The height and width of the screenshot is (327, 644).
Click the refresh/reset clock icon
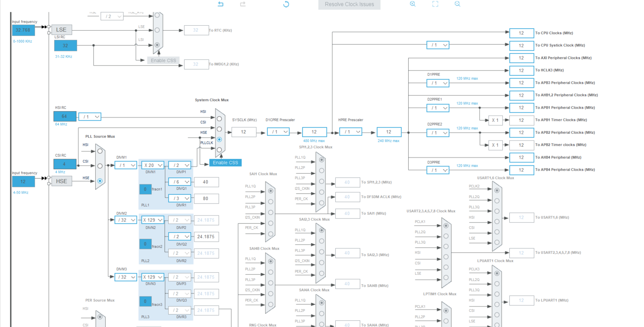tap(286, 4)
